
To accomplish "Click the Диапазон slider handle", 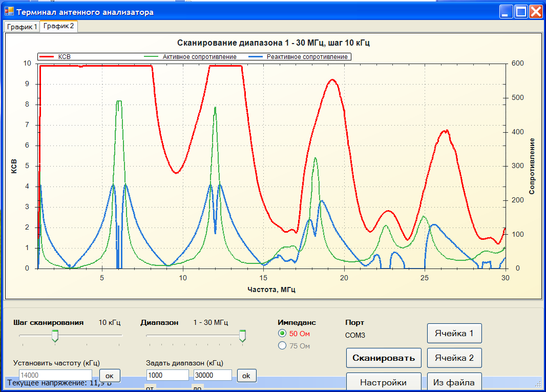I will [243, 336].
